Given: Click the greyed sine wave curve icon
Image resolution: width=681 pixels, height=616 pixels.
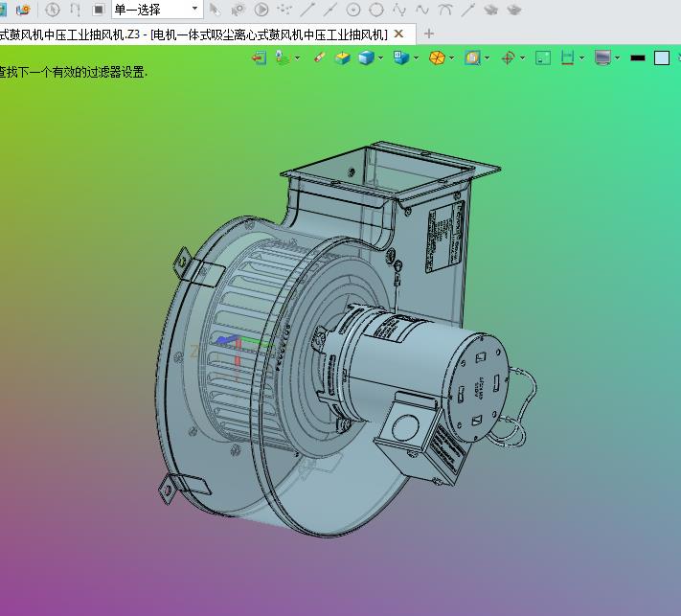Looking at the screenshot, I should tap(422, 10).
